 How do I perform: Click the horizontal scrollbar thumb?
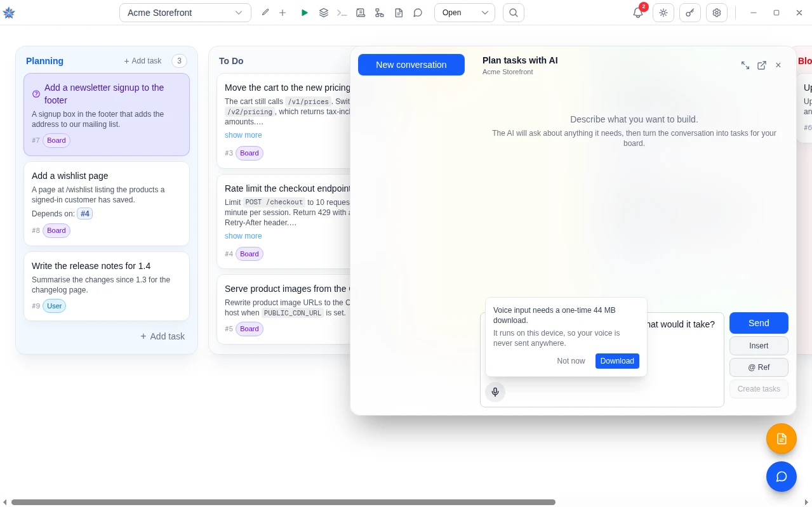pyautogui.click(x=283, y=502)
